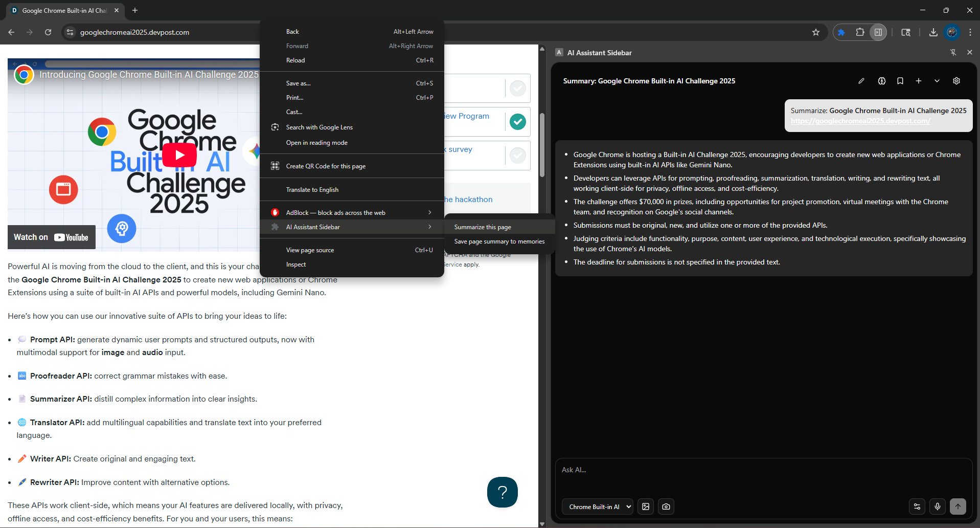Reload the page with toolbar refresh icon
980x528 pixels.
point(48,32)
